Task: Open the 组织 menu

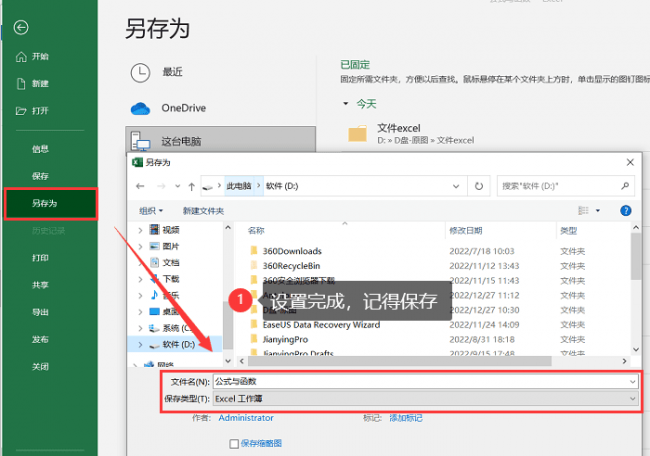Action: tap(151, 211)
